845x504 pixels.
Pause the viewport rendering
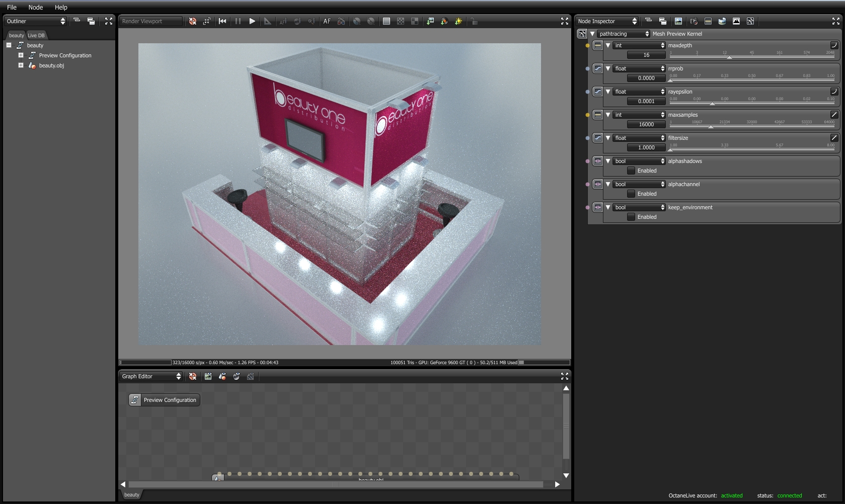click(238, 21)
